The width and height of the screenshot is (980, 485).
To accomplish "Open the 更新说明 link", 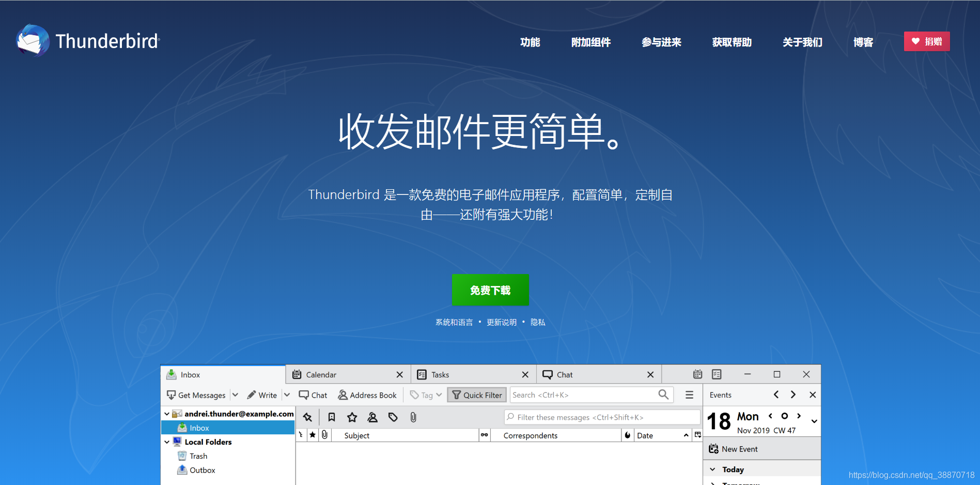I will click(x=502, y=322).
